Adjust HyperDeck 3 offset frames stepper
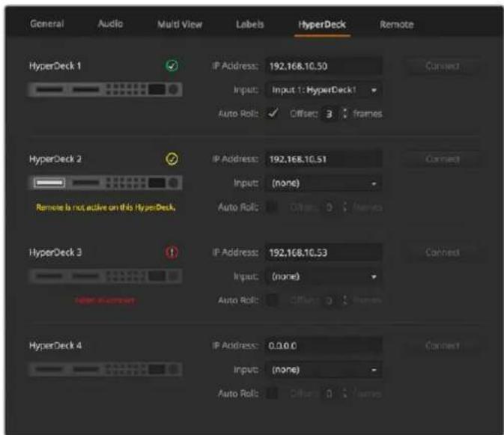 click(x=344, y=300)
